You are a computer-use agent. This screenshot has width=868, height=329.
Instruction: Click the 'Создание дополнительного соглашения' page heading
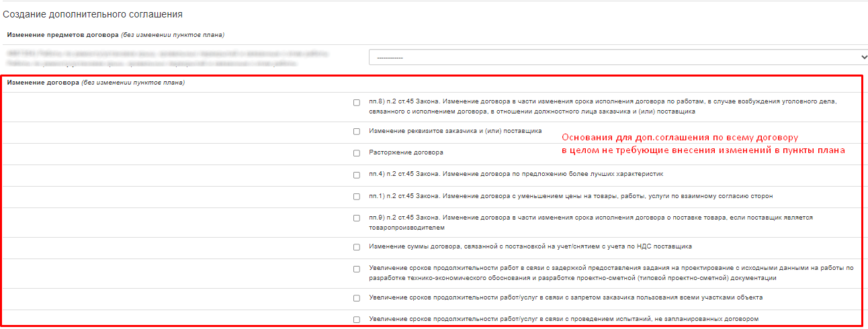93,14
